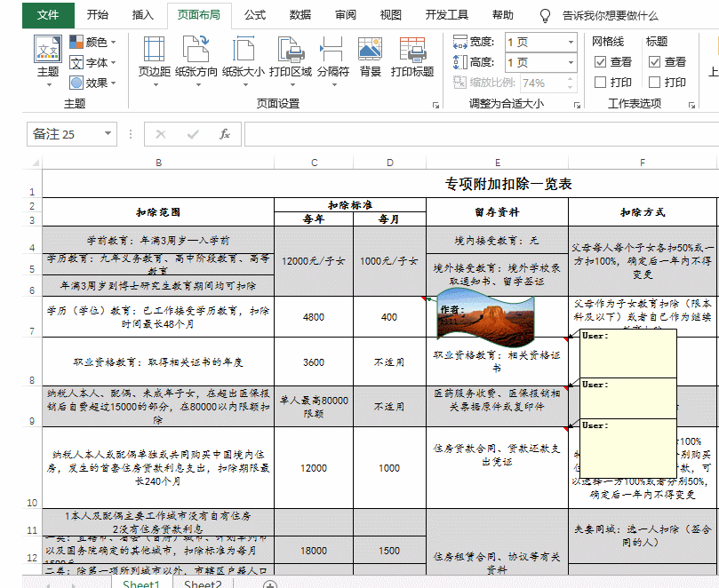This screenshot has width=719, height=588.
Task: Select column C header
Action: click(x=314, y=163)
